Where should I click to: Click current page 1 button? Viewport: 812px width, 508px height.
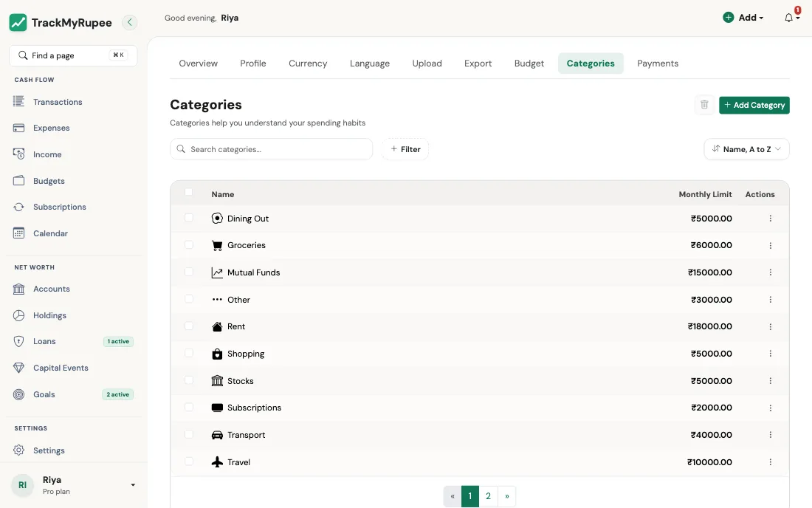(x=469, y=496)
